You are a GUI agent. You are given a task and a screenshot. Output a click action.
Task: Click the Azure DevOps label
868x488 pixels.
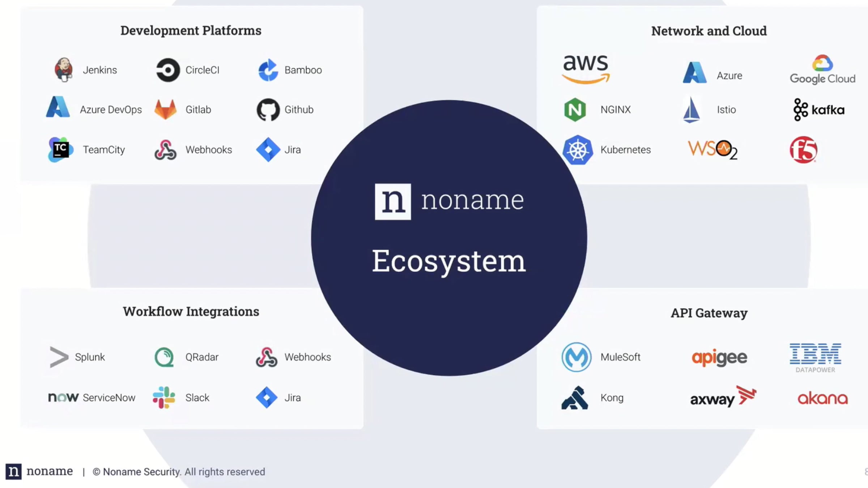click(x=111, y=110)
